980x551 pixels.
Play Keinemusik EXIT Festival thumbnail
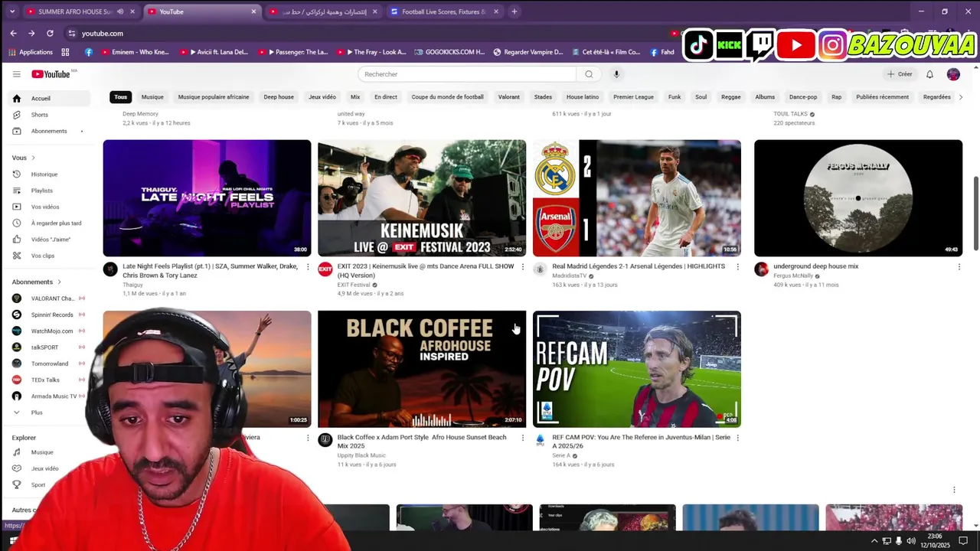(422, 197)
